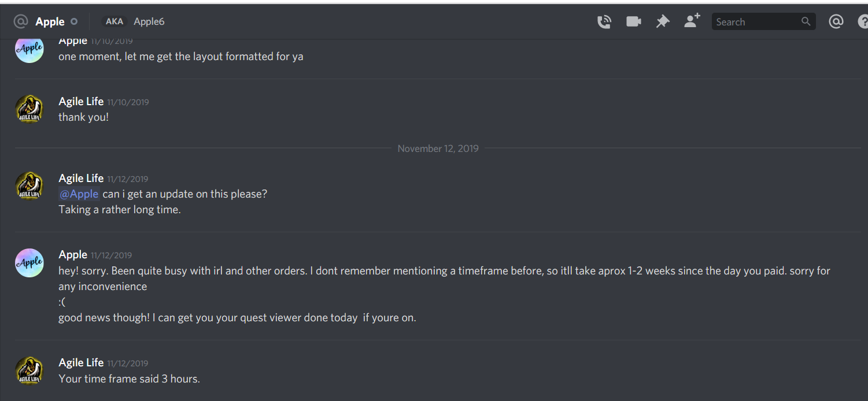
Task: Select the 'Your time frame said 3 hours.' message
Action: click(x=129, y=379)
